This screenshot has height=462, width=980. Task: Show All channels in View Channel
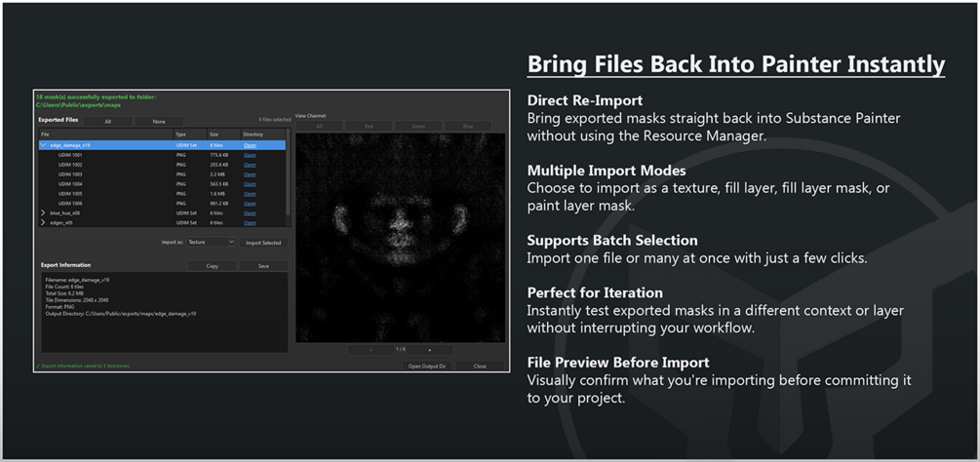coord(319,126)
